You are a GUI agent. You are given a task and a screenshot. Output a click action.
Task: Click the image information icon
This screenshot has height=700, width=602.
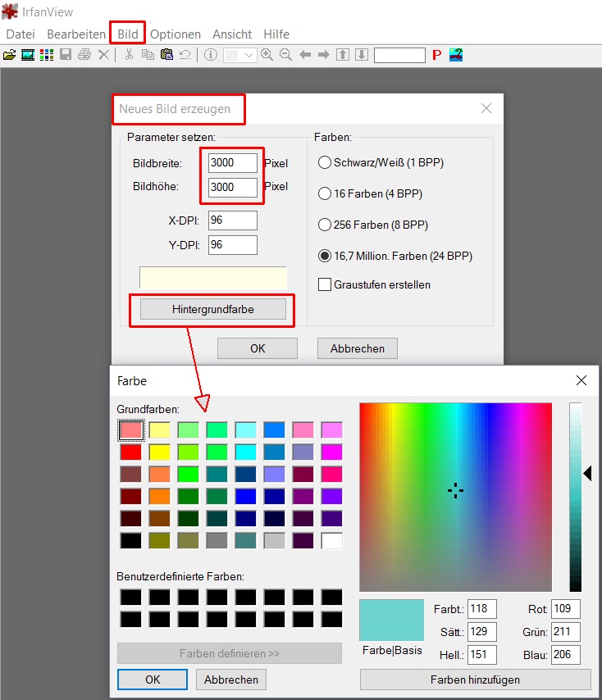pyautogui.click(x=210, y=55)
